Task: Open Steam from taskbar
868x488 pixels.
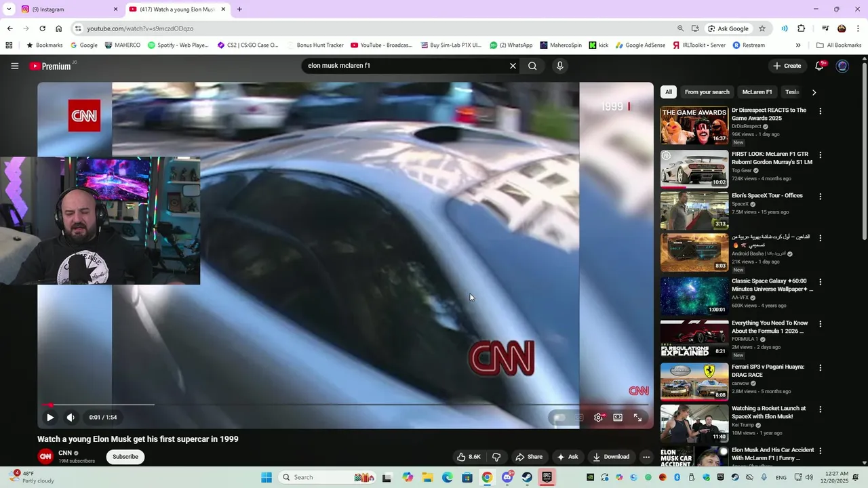Action: pos(527,477)
